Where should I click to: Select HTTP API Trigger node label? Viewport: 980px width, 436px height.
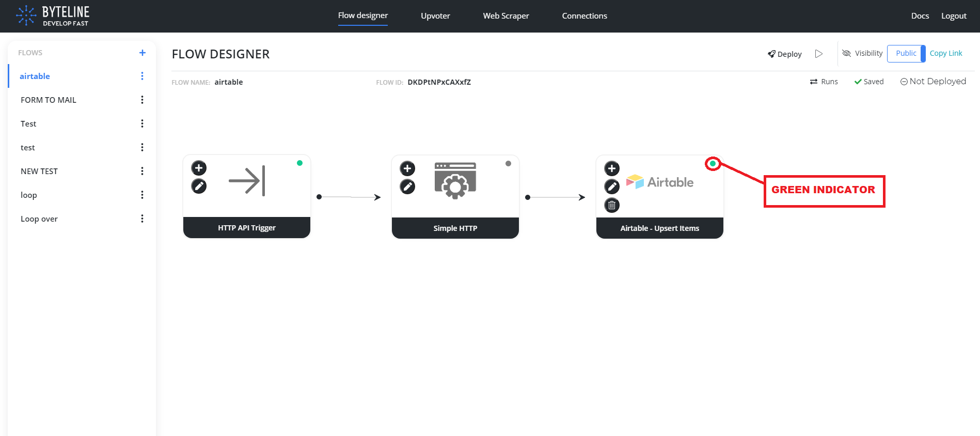[x=247, y=228]
